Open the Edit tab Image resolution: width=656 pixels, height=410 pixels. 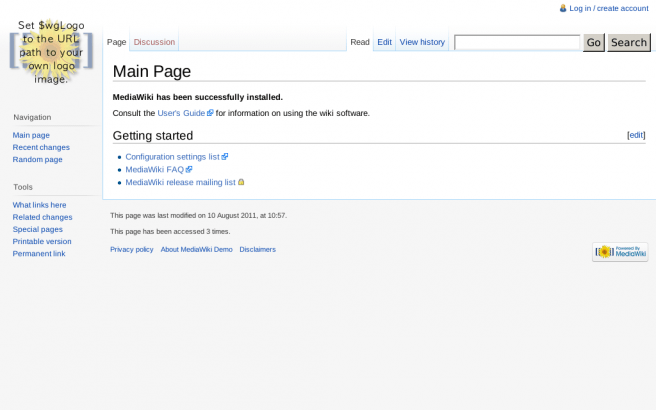[x=384, y=42]
